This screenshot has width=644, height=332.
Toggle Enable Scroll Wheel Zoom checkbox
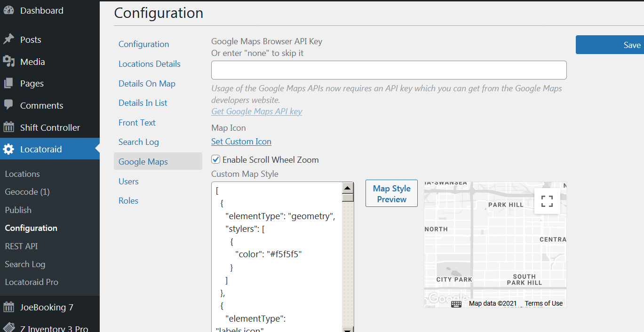pos(216,159)
